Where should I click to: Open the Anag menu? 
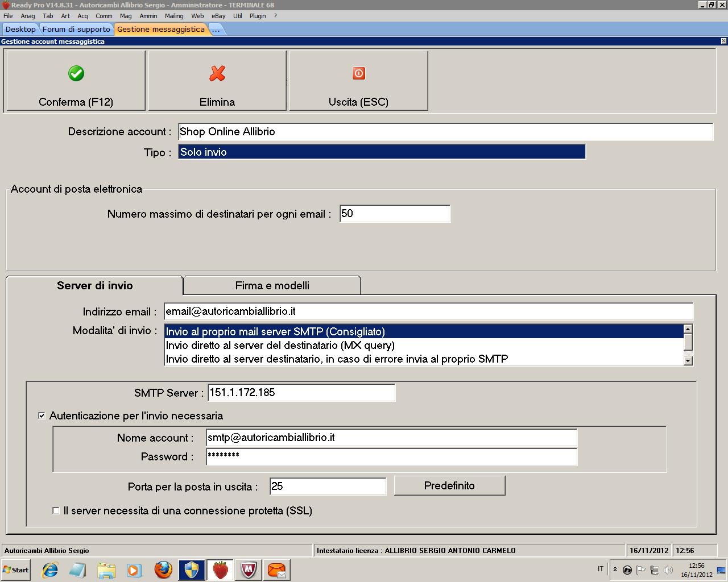pyautogui.click(x=27, y=16)
